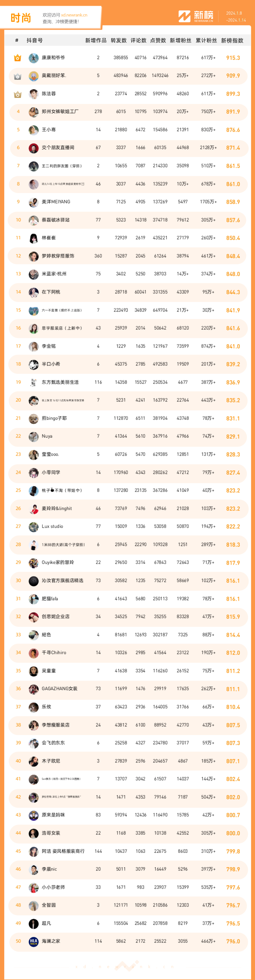Select the 东方甄选美丽生活 row name

(60, 382)
